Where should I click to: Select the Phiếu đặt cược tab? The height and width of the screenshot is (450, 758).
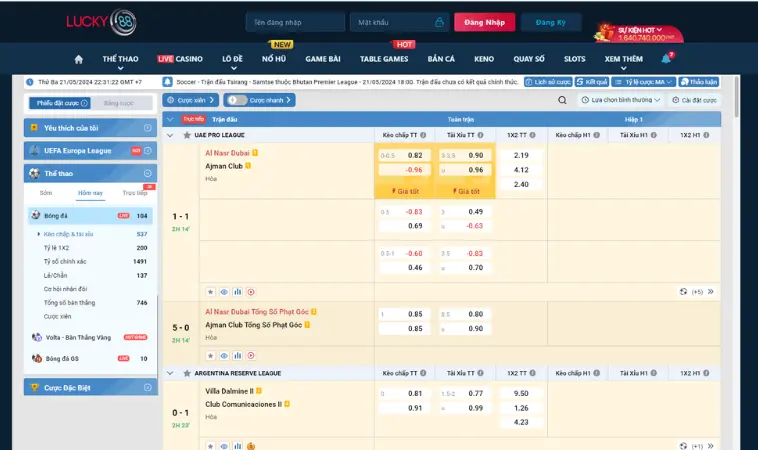tap(60, 103)
